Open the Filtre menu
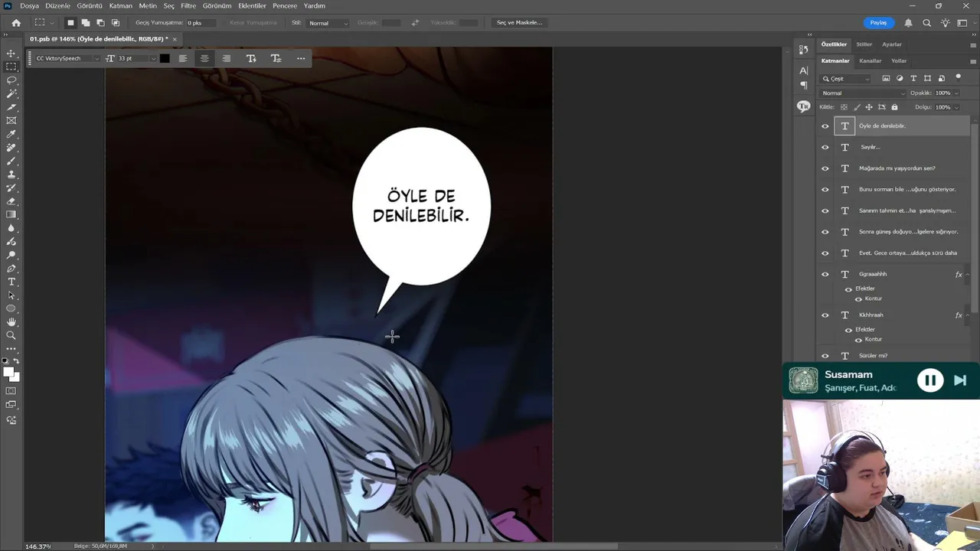 (x=188, y=5)
